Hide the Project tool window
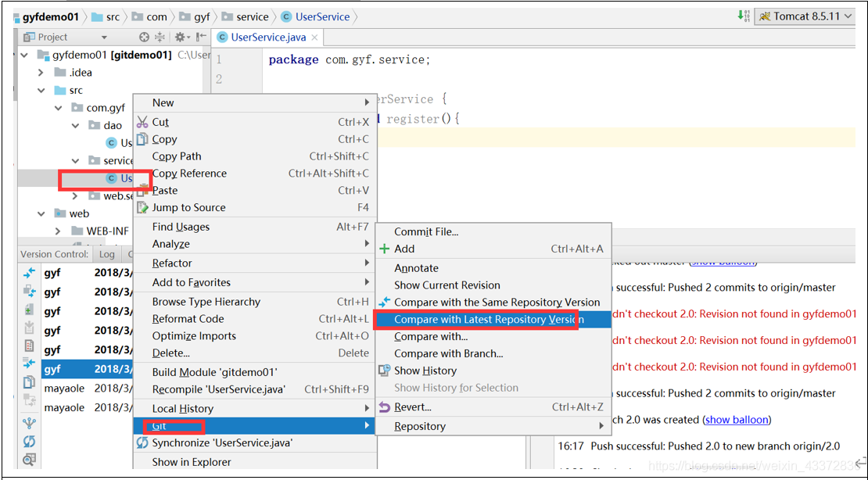 click(x=201, y=37)
